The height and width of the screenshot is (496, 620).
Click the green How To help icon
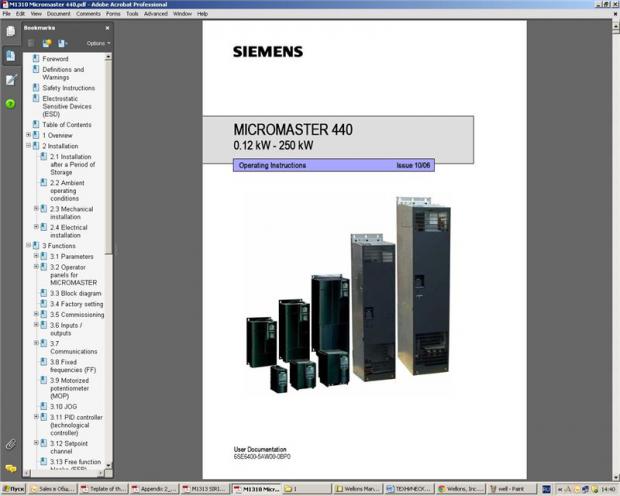pyautogui.click(x=10, y=104)
